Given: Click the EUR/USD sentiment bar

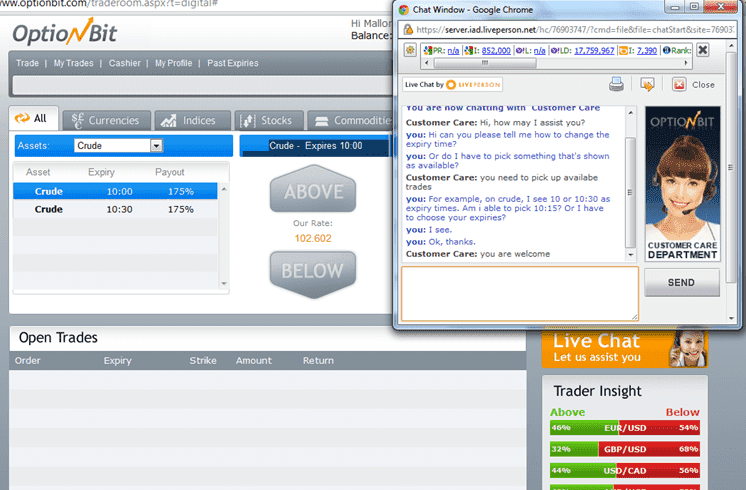Looking at the screenshot, I should [x=625, y=428].
